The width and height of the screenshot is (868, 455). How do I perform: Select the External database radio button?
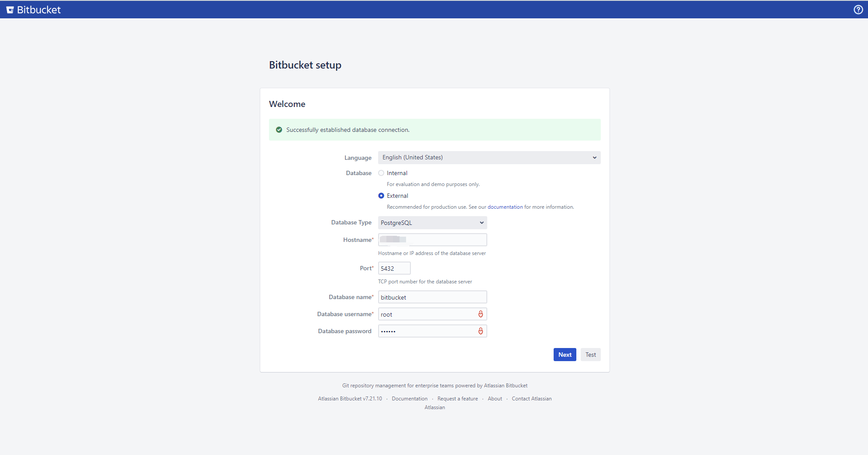click(x=381, y=196)
